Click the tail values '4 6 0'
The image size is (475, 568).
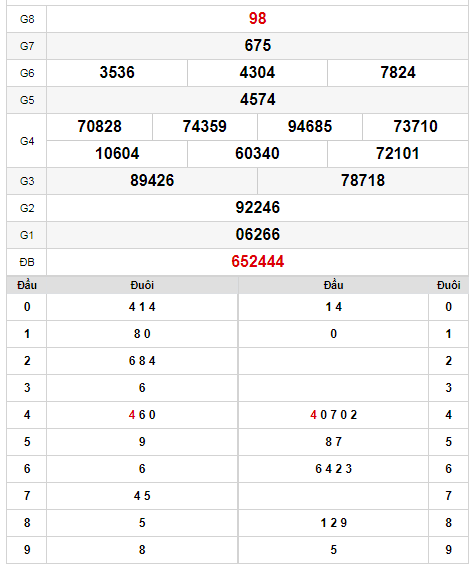142,415
